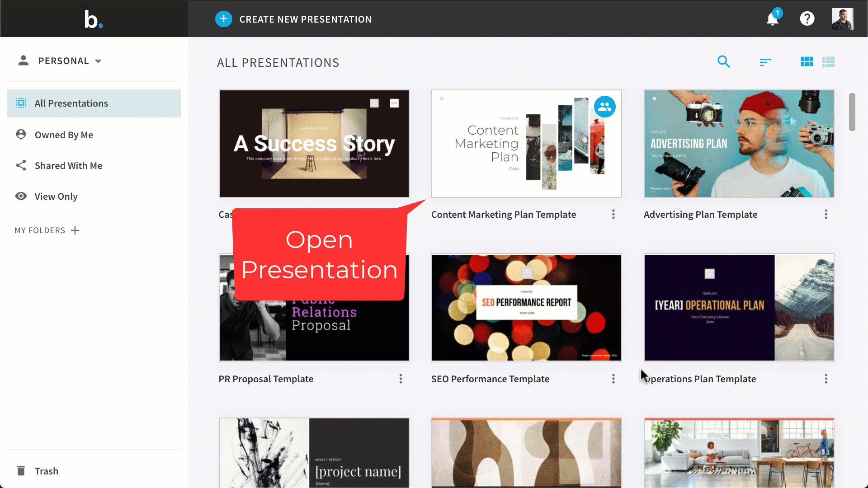Screen dimensions: 868x488
Task: Click the Content Marketing Plan Template title
Action: [504, 215]
